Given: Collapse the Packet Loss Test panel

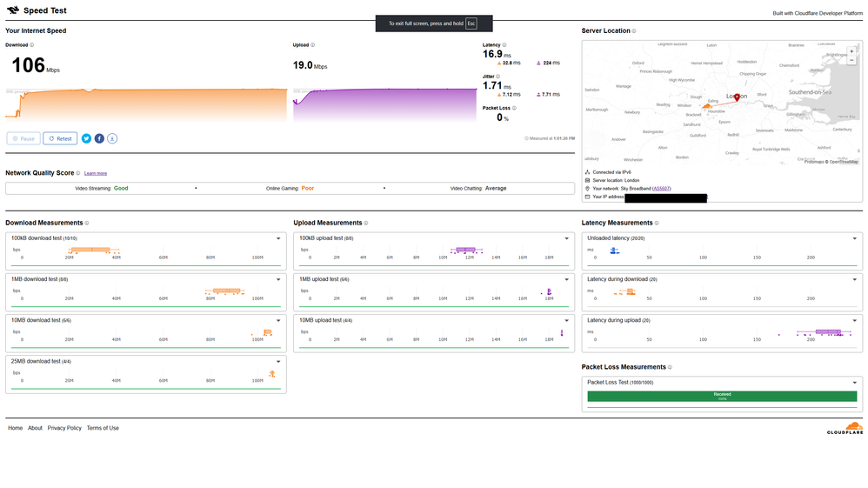Looking at the screenshot, I should click(x=853, y=382).
